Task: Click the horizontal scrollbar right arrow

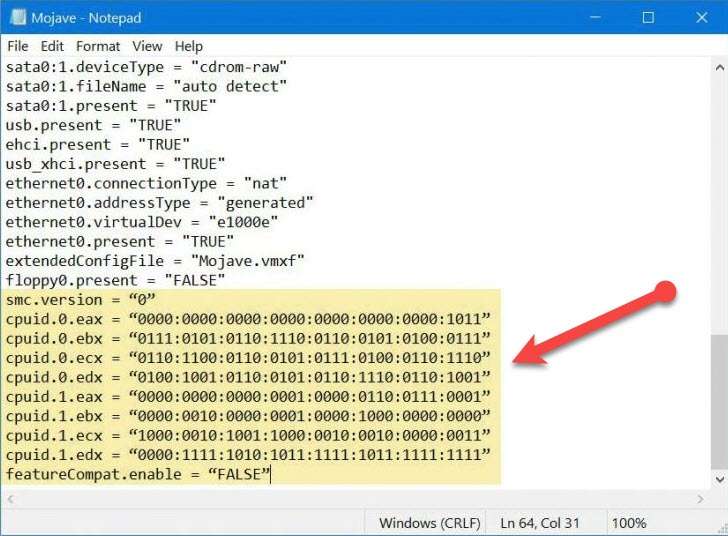Action: click(x=702, y=498)
